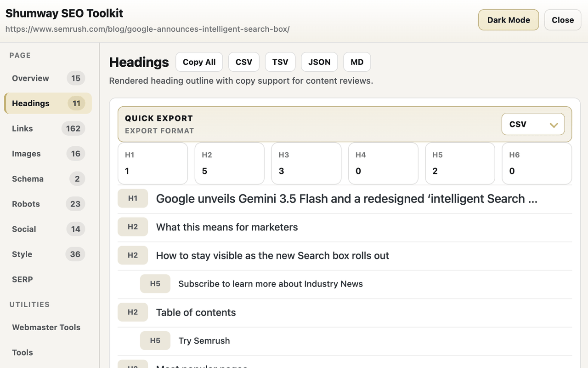Click the 'PAGE' sidebar group label
Viewport: 588px width, 368px height.
(20, 55)
